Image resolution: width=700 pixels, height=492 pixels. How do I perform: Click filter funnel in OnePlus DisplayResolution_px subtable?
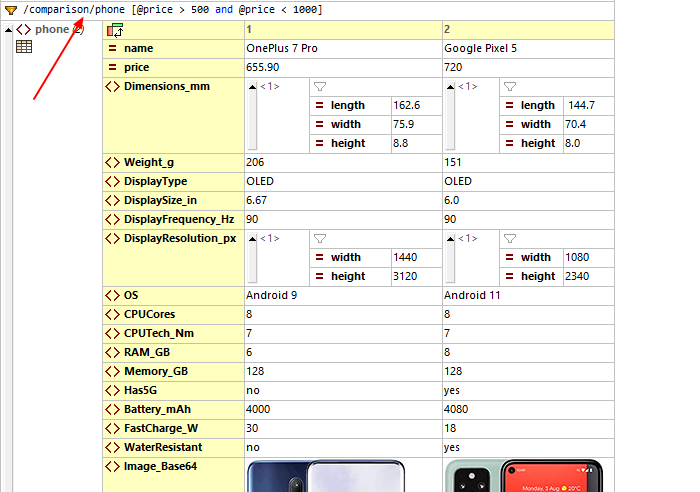[x=319, y=239]
